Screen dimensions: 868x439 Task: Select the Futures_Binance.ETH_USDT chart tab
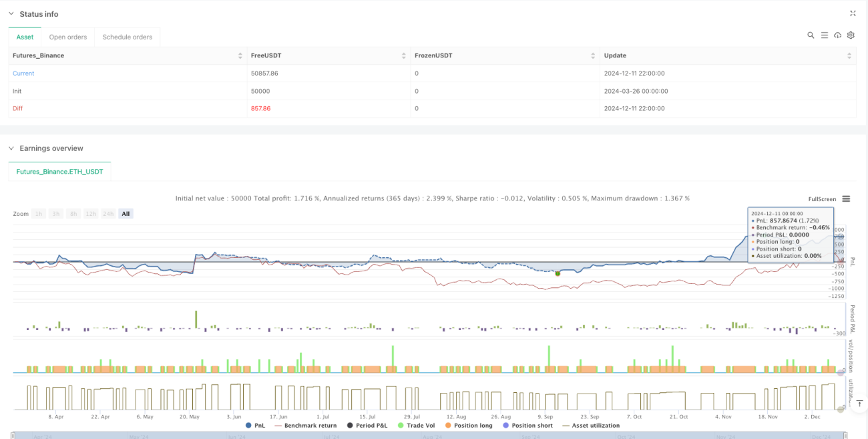click(59, 172)
